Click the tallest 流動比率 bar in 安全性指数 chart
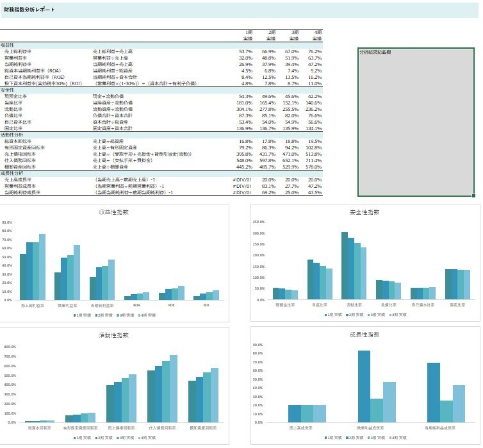 click(345, 265)
